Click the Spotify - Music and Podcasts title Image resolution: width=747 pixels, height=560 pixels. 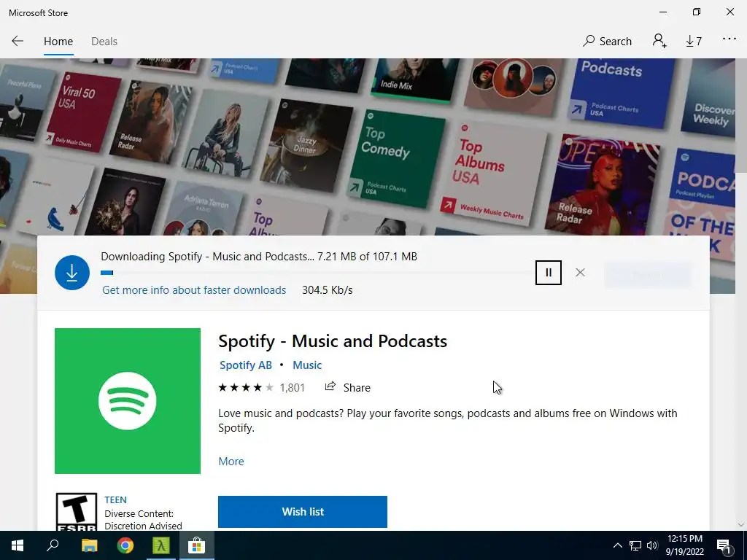pos(333,341)
